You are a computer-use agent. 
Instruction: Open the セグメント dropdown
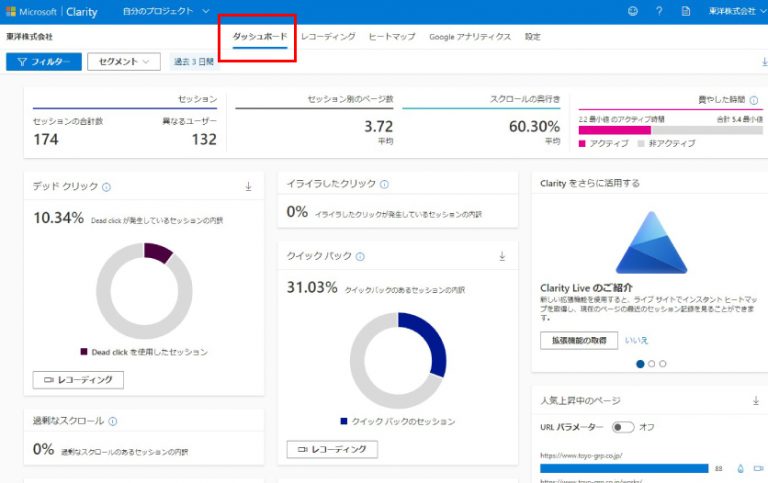coord(124,62)
